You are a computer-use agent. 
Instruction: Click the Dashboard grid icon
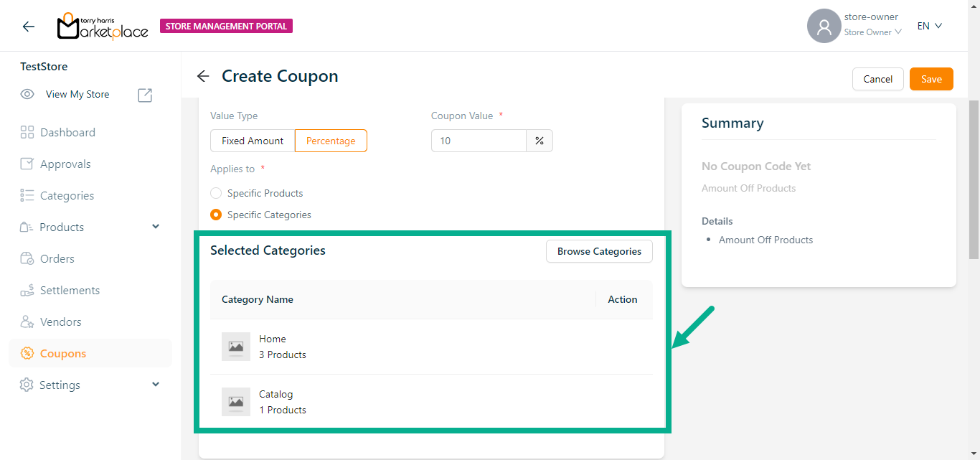pos(27,132)
